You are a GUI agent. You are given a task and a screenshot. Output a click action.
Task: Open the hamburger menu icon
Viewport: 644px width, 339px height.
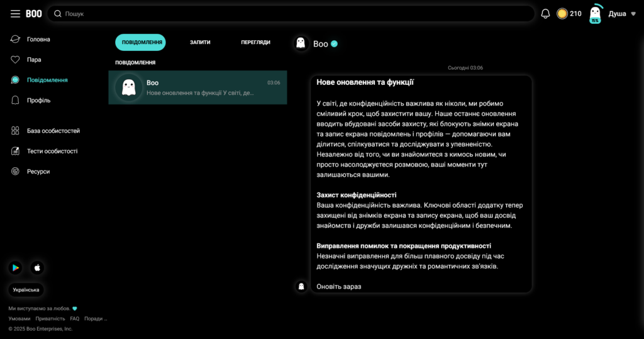[x=15, y=14]
